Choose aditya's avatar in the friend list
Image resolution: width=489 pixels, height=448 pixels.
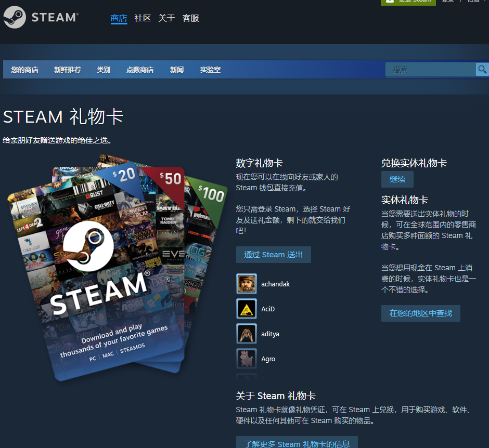tap(247, 334)
